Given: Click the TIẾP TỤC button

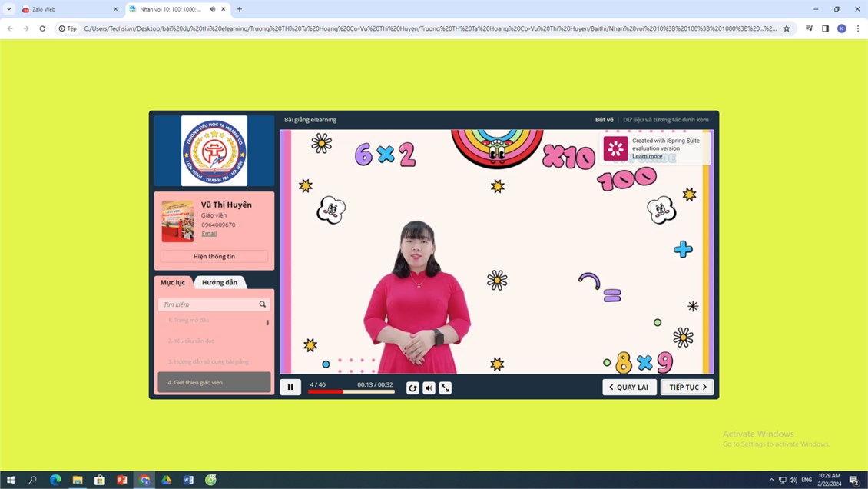Looking at the screenshot, I should 687,387.
